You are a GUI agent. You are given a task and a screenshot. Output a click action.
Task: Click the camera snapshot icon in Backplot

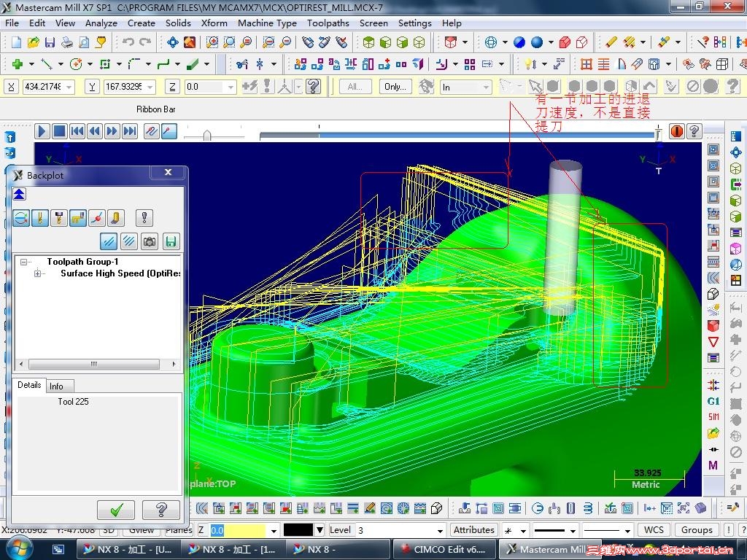point(150,241)
